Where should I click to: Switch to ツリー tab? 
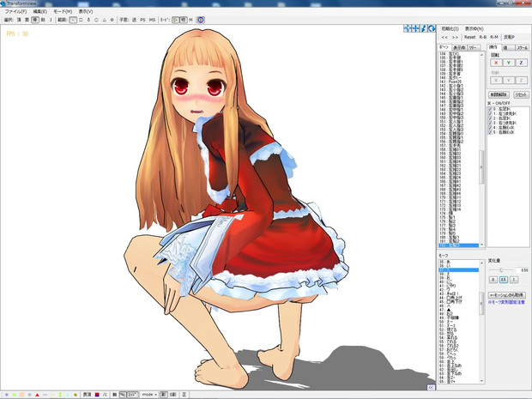pos(473,48)
